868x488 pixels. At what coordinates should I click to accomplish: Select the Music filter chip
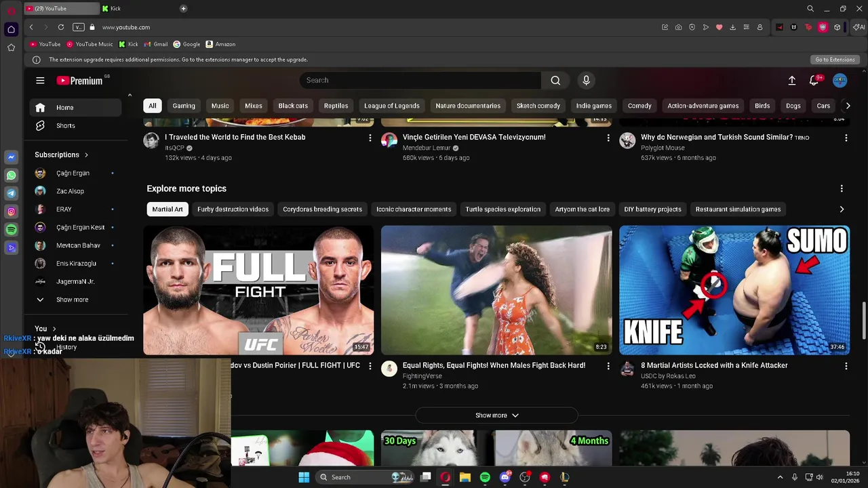220,106
